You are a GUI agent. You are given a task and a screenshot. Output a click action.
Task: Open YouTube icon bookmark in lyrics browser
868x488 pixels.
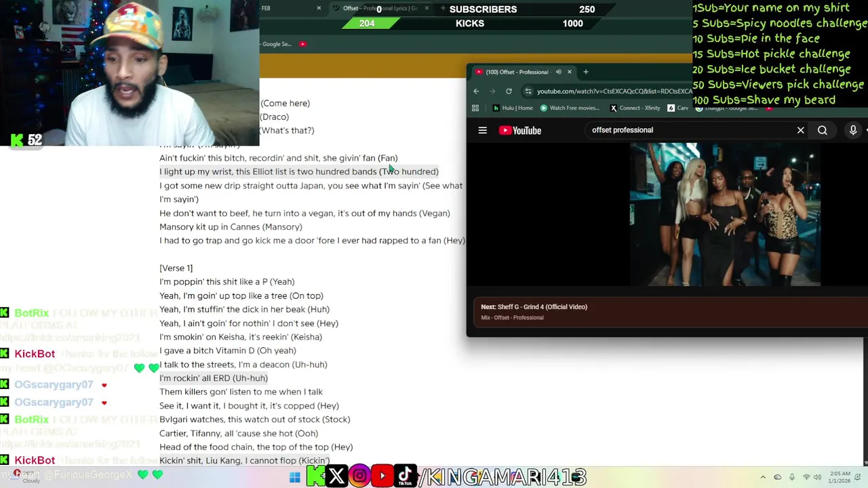(302, 44)
